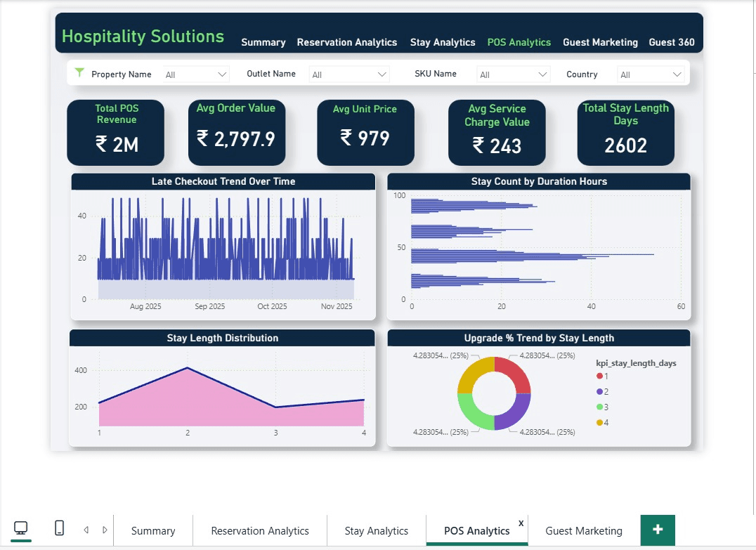Click the Total POS Revenue KPI card
This screenshot has width=756, height=550.
pyautogui.click(x=115, y=132)
